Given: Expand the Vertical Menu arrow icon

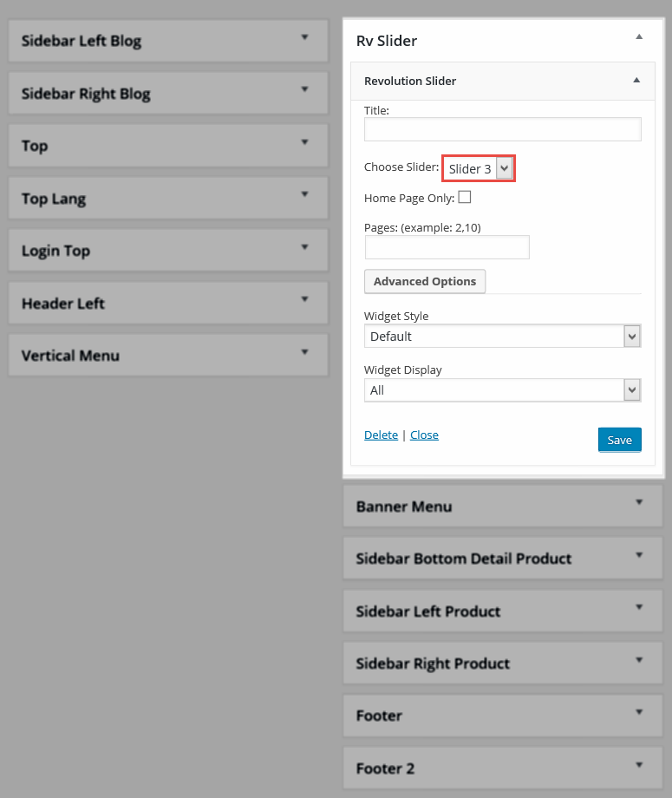Looking at the screenshot, I should (304, 352).
